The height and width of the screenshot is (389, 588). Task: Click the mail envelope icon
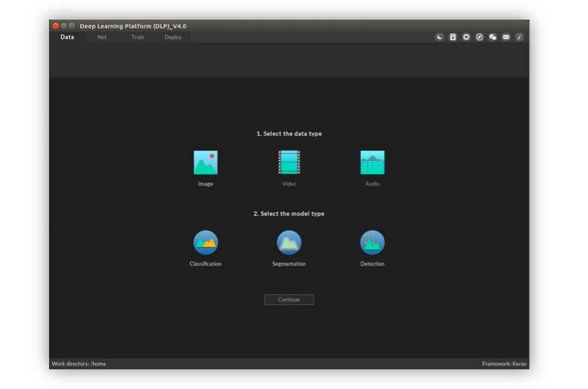tap(506, 37)
